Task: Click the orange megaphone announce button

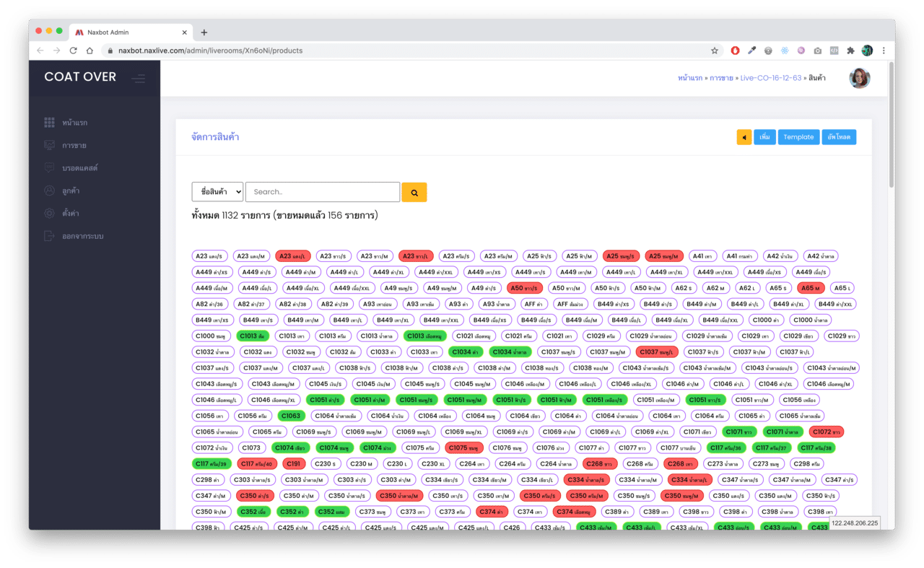Action: point(744,137)
